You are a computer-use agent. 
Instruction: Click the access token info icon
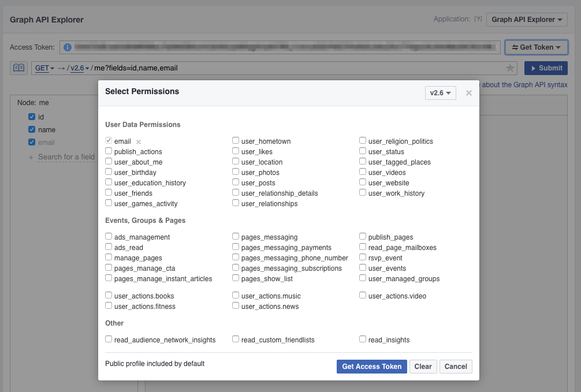click(x=68, y=47)
